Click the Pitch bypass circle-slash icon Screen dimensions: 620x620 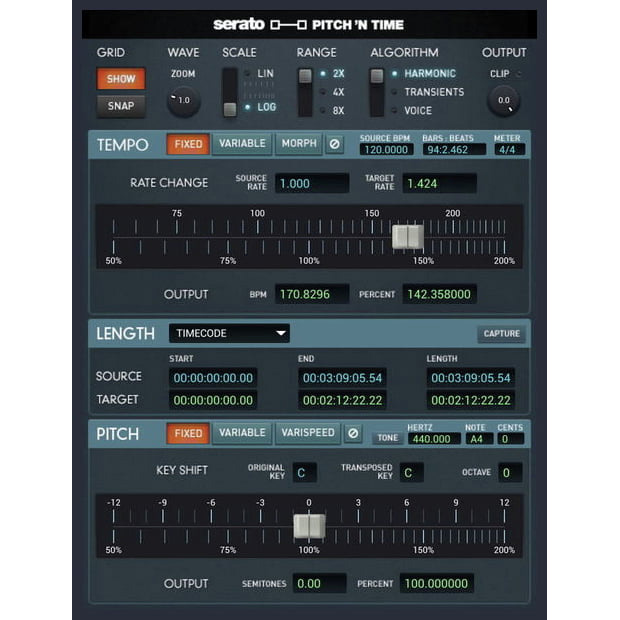(x=353, y=433)
